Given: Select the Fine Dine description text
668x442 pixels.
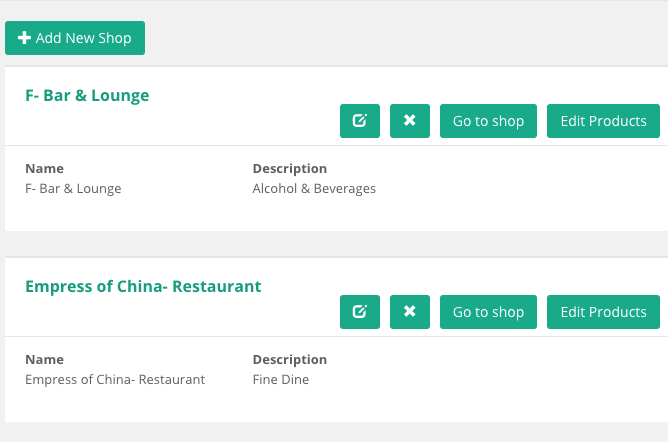Looking at the screenshot, I should (x=281, y=379).
